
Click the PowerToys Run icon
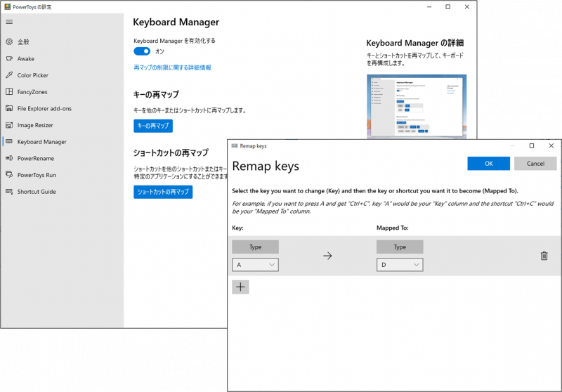pyautogui.click(x=9, y=175)
